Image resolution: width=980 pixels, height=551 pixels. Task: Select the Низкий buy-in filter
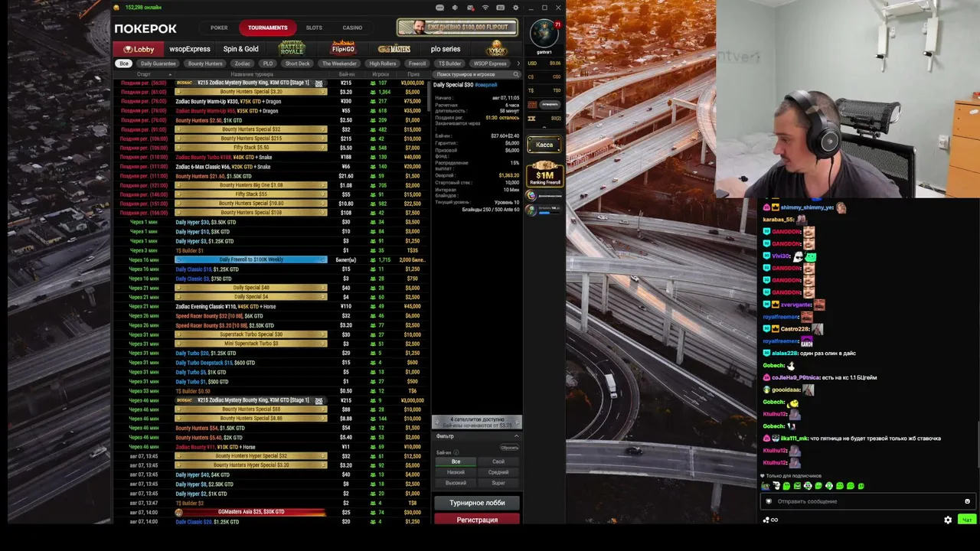pyautogui.click(x=456, y=472)
